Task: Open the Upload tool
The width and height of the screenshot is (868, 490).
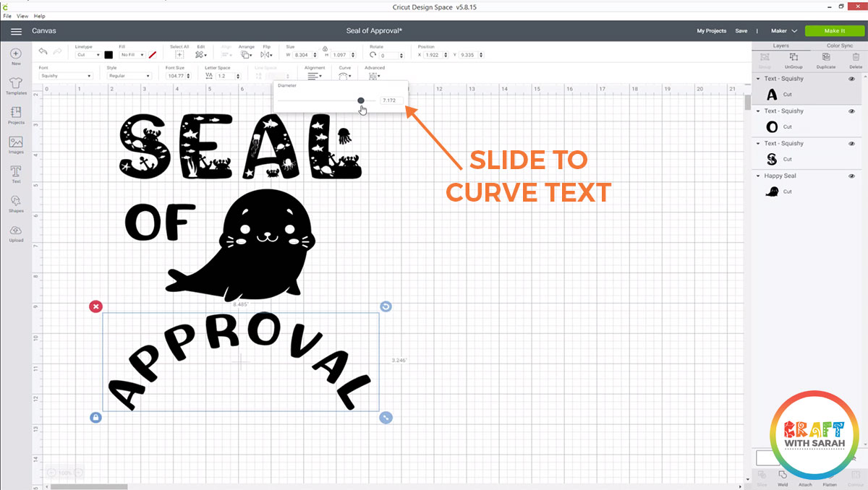Action: point(15,231)
